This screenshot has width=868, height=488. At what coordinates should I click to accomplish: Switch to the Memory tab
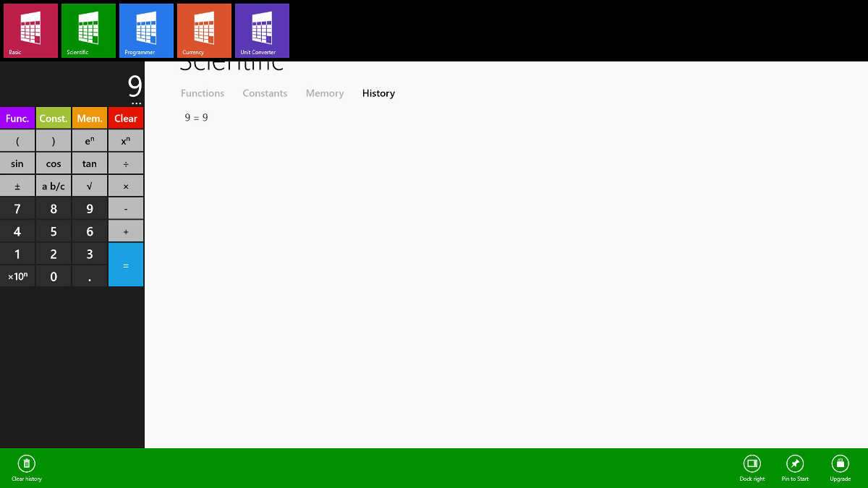pyautogui.click(x=325, y=93)
